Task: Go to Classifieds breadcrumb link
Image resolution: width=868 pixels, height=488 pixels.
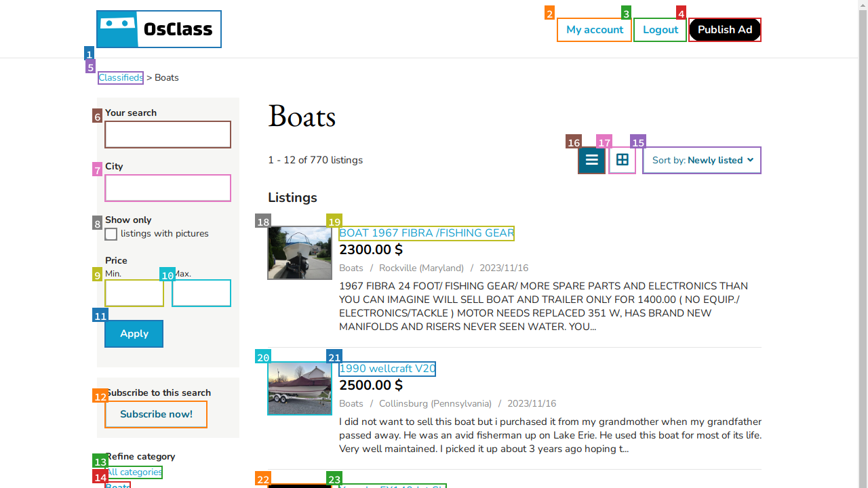Action: point(121,78)
